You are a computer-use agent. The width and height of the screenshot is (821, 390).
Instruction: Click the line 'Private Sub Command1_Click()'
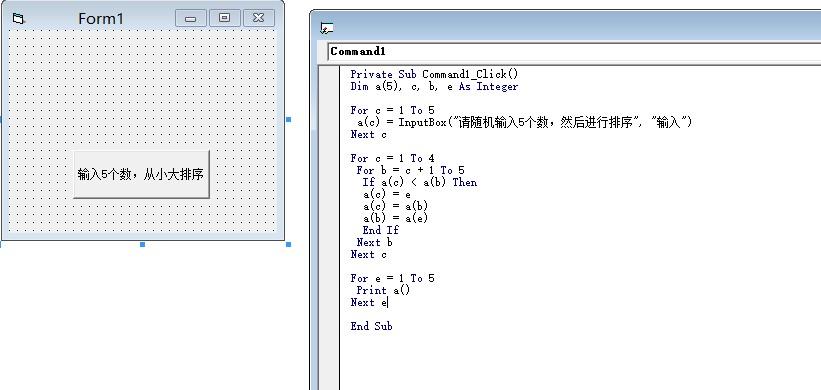[x=434, y=74]
